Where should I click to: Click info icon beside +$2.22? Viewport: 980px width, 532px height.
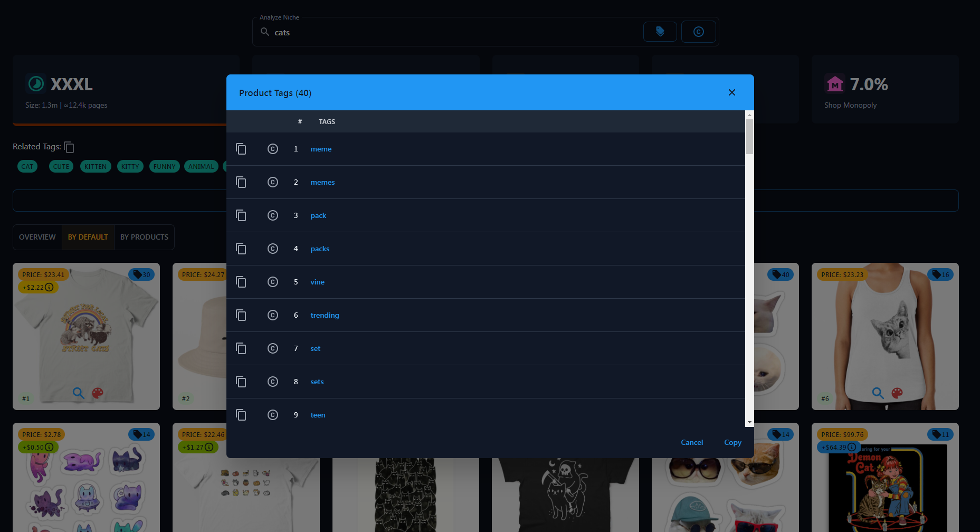[49, 287]
